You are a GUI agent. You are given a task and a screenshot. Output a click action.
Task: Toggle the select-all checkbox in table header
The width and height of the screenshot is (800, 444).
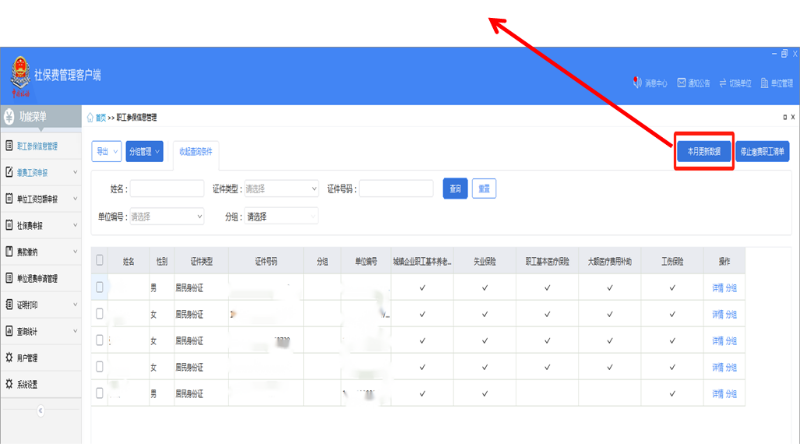click(99, 260)
